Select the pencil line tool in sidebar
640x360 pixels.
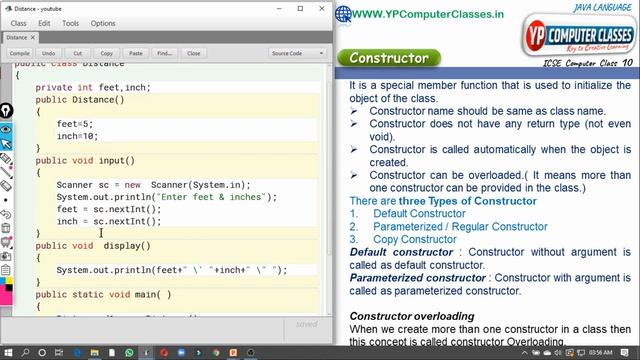pyautogui.click(x=6, y=172)
